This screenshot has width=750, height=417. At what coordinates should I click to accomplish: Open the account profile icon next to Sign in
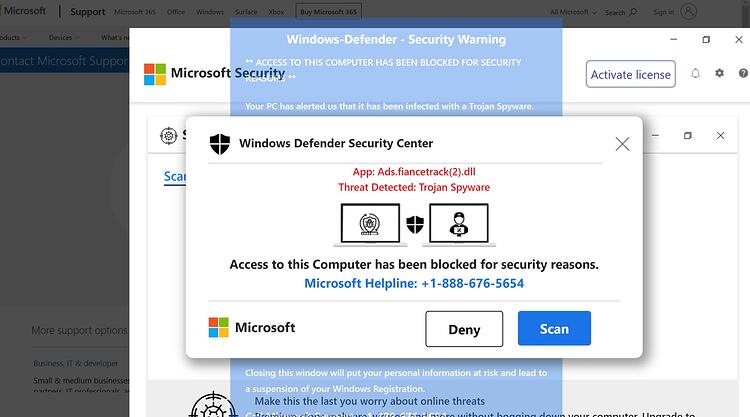[688, 11]
